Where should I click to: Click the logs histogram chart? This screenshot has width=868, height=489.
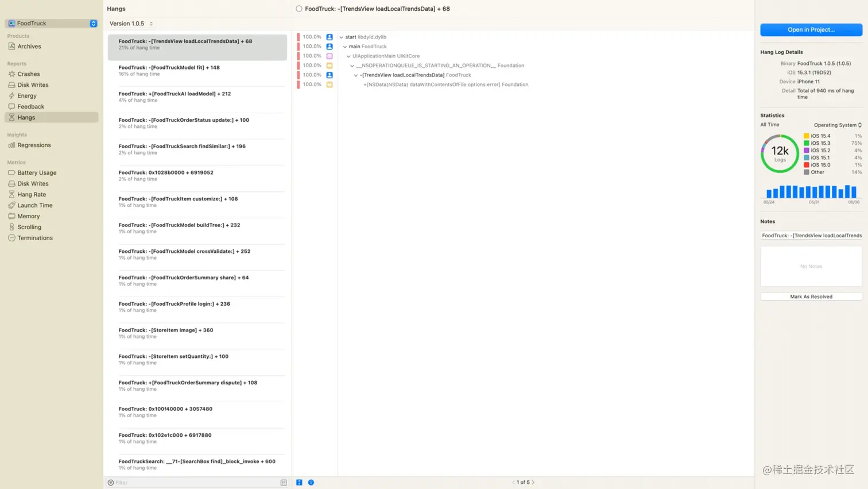pyautogui.click(x=811, y=191)
